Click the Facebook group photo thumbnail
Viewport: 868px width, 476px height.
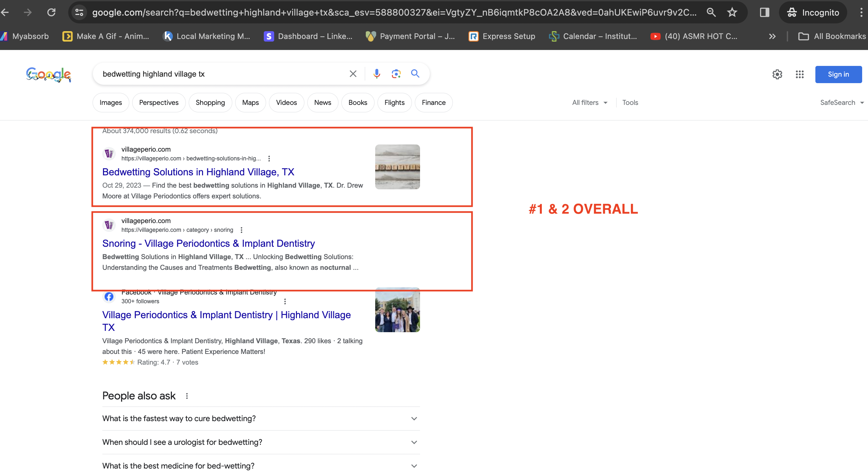397,309
